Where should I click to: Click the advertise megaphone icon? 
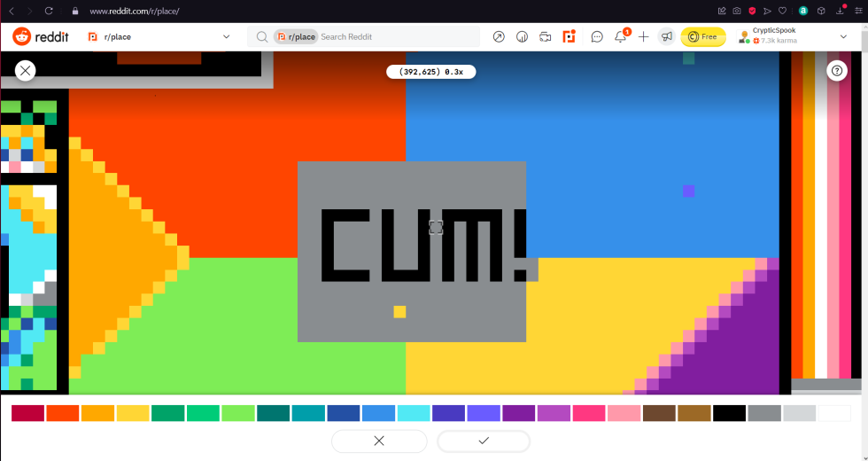coord(666,37)
